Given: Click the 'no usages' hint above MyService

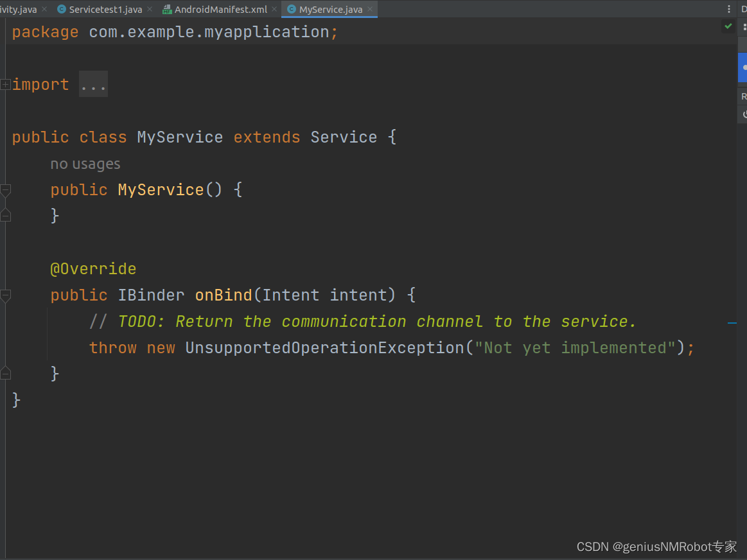Looking at the screenshot, I should pyautogui.click(x=85, y=164).
